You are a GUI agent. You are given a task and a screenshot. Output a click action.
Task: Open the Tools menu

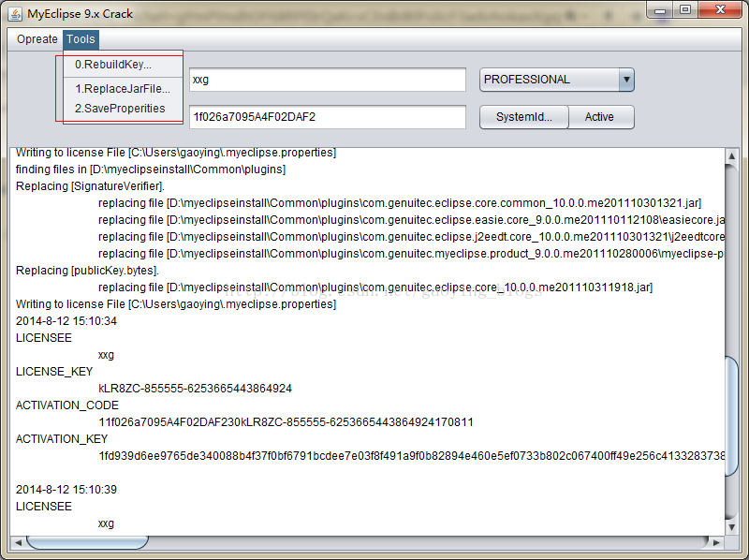tap(81, 39)
